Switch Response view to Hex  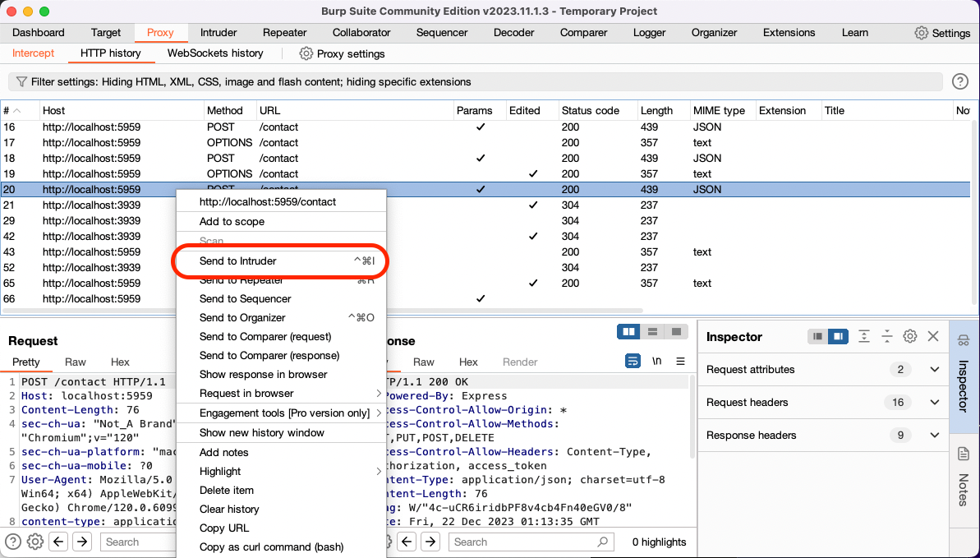click(468, 362)
